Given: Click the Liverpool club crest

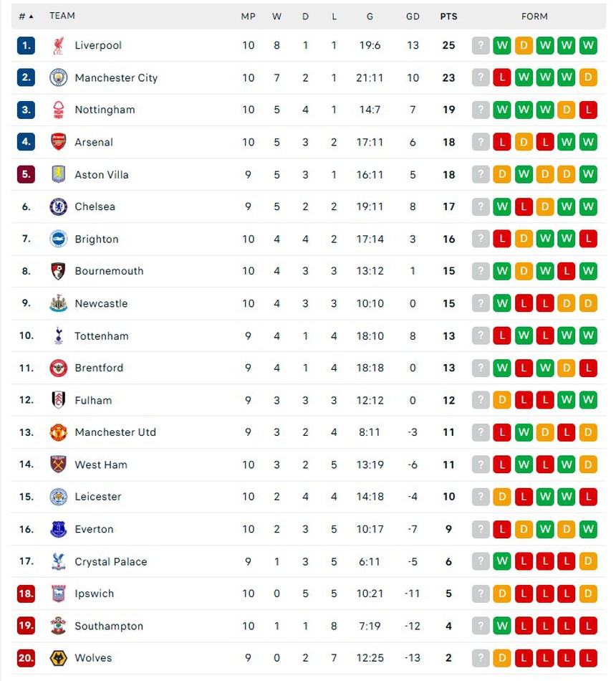Looking at the screenshot, I should tap(59, 45).
